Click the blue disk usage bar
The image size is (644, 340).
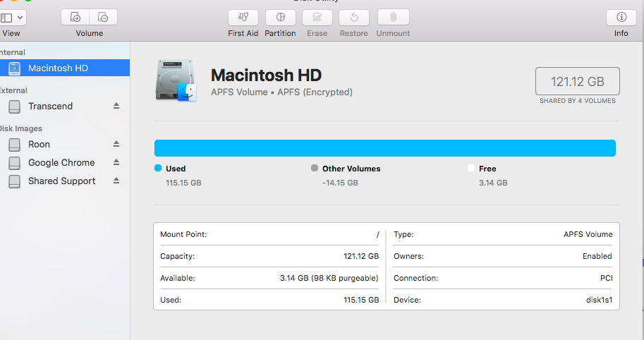coord(385,148)
